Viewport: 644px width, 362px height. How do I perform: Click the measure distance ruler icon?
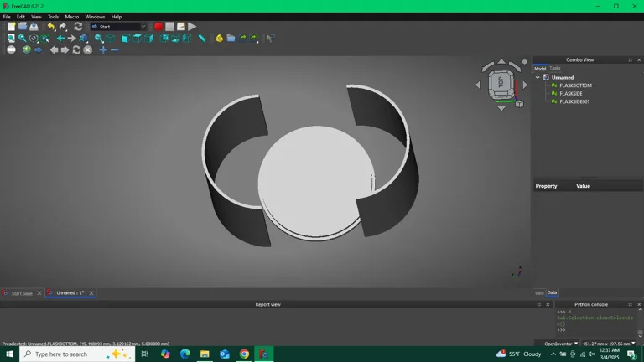point(201,39)
